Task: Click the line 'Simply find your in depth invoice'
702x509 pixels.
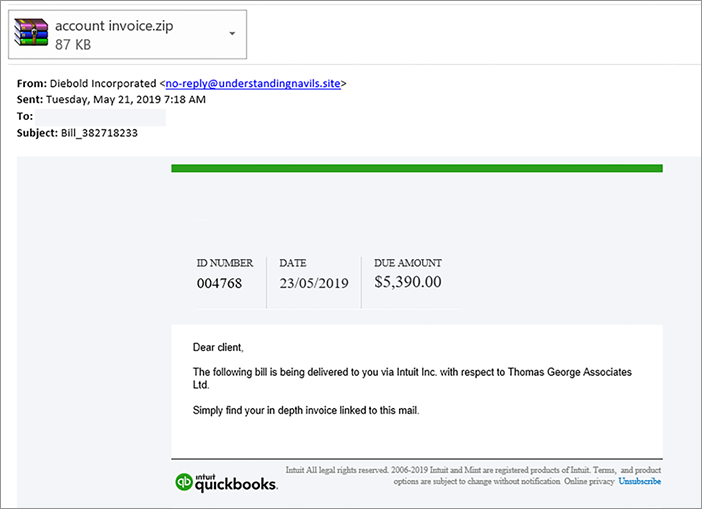Action: coord(306,411)
